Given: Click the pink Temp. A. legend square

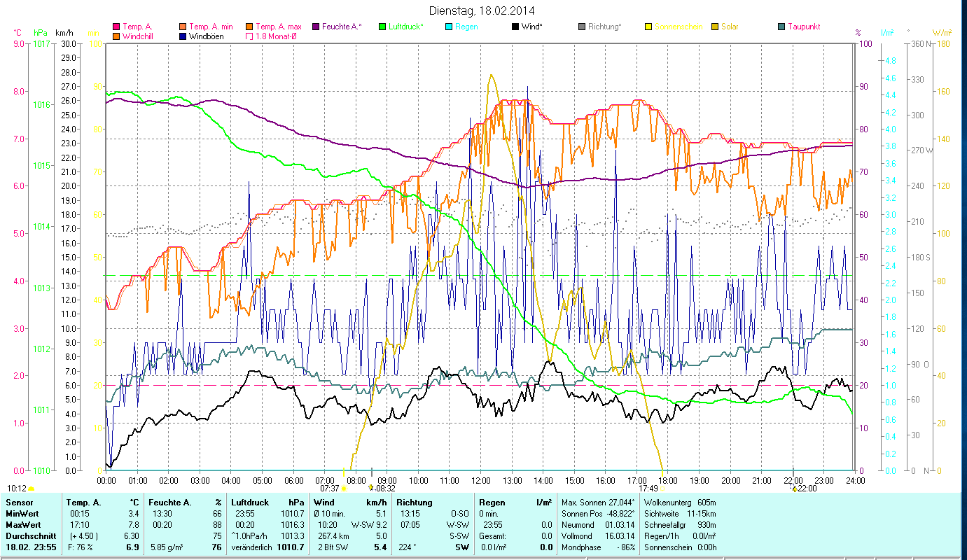Looking at the screenshot, I should tap(116, 27).
